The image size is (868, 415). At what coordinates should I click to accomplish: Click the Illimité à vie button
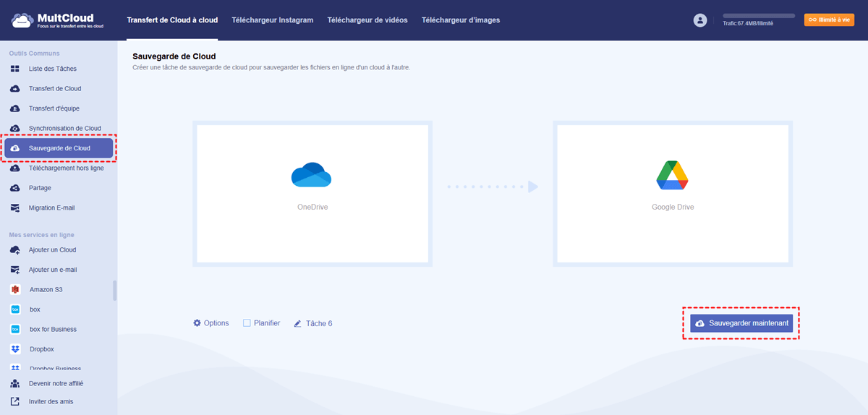pyautogui.click(x=829, y=20)
